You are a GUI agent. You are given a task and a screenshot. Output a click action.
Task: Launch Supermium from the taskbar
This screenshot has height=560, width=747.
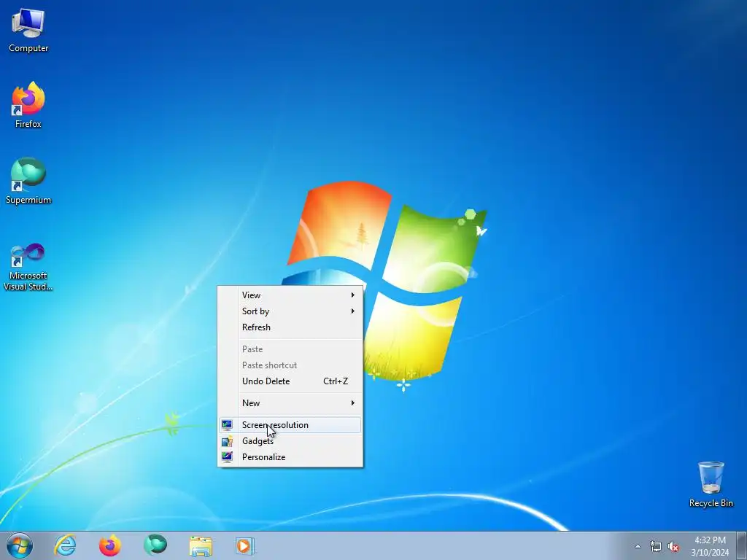(x=155, y=545)
